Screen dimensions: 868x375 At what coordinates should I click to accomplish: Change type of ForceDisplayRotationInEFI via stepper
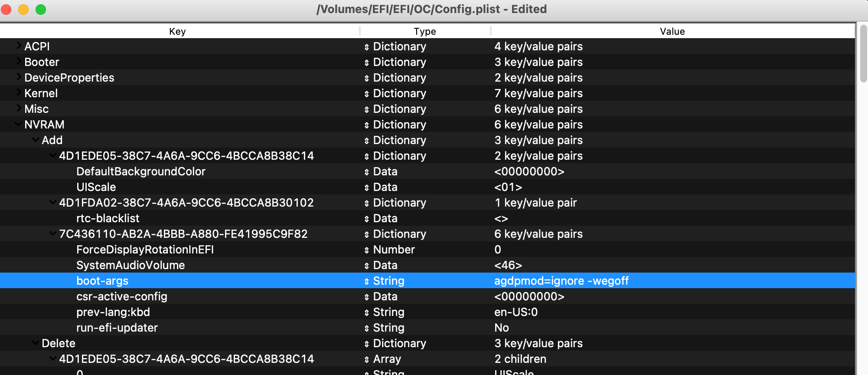click(367, 250)
